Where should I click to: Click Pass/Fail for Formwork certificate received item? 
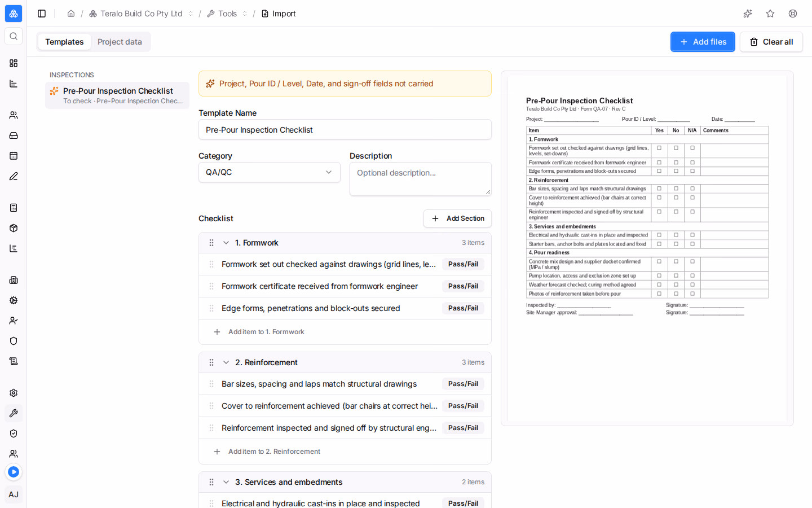pyautogui.click(x=463, y=286)
